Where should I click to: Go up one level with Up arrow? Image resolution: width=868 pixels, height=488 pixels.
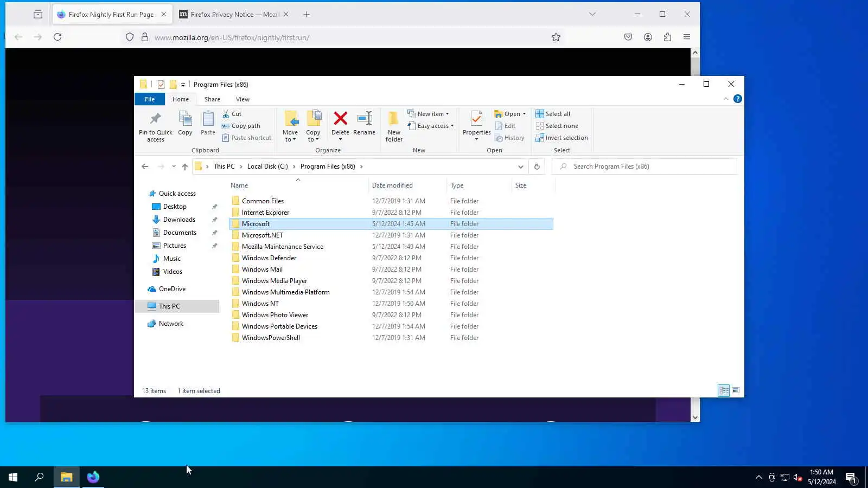click(185, 166)
